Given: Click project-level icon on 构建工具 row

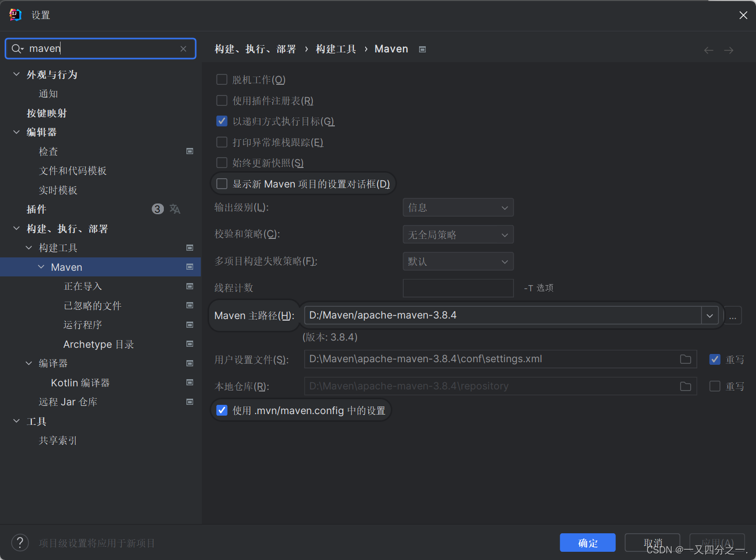Looking at the screenshot, I should [x=190, y=248].
